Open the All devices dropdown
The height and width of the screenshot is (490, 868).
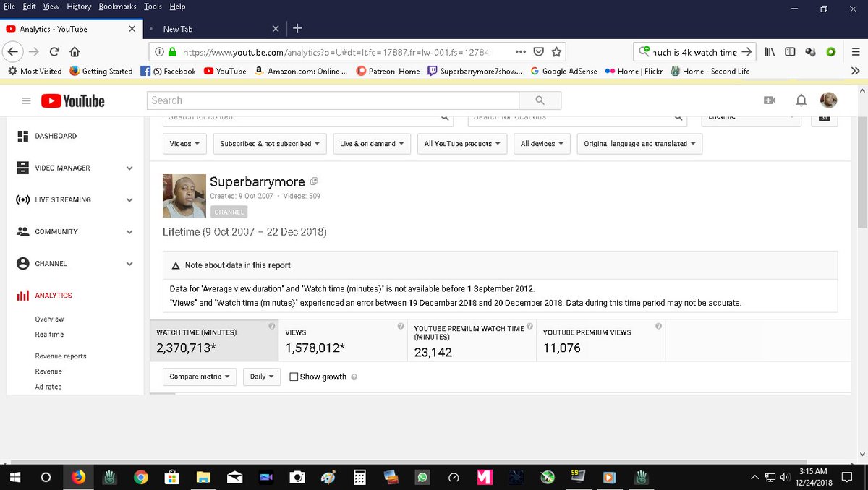click(x=542, y=144)
